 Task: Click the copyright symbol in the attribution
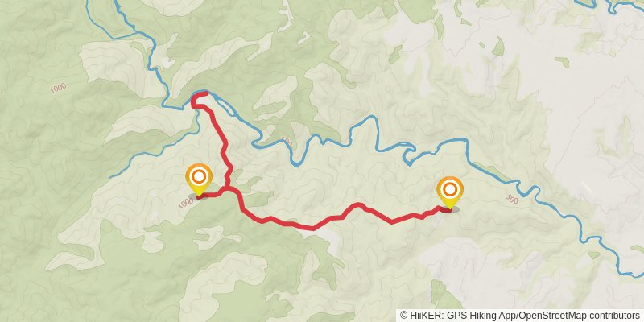point(404,316)
